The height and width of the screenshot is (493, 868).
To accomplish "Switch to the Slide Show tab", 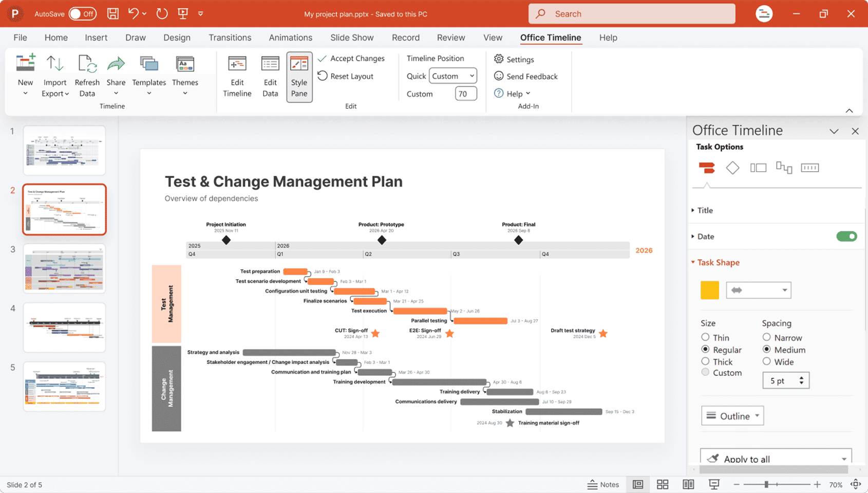I will (x=352, y=38).
